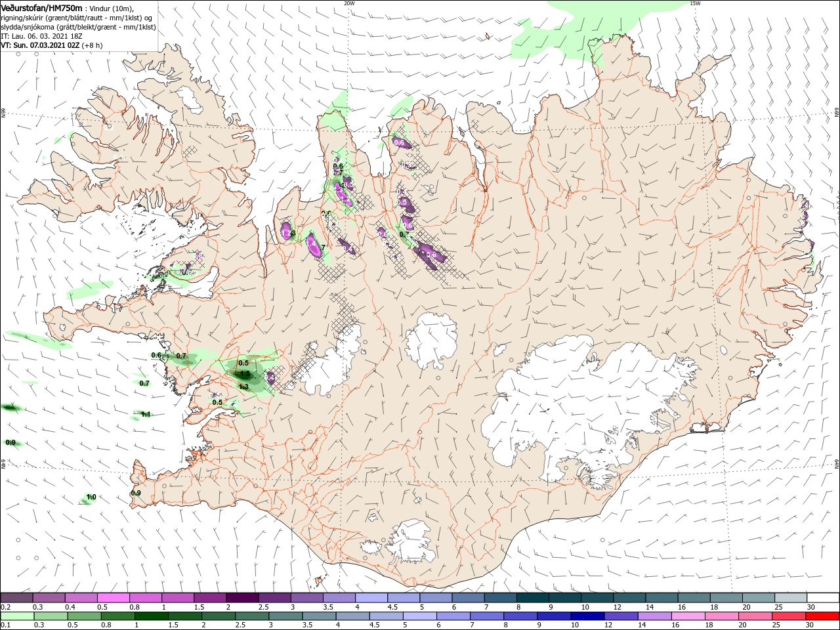Viewport: 840px width, 630px height.
Task: Click the 1.1 precipitation value over the bay
Action: click(146, 414)
